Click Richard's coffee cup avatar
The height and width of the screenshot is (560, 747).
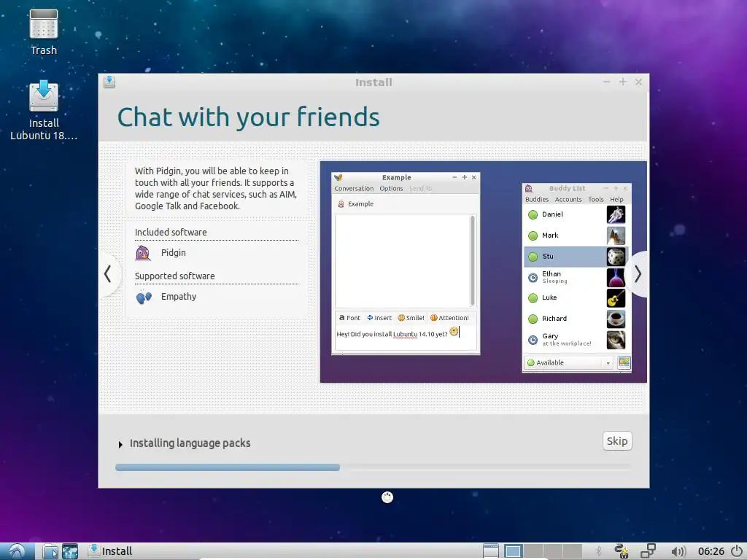tap(616, 319)
